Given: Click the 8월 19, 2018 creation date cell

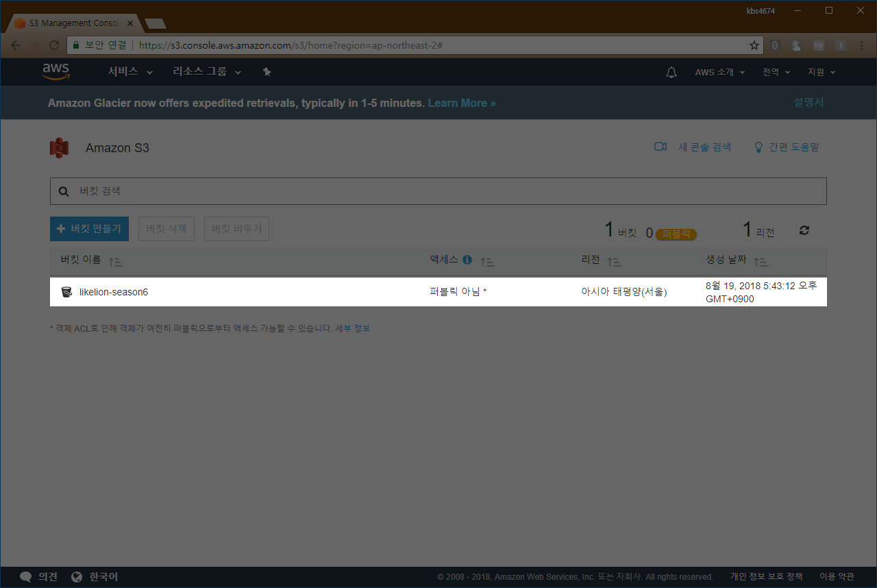Looking at the screenshot, I should [x=761, y=292].
